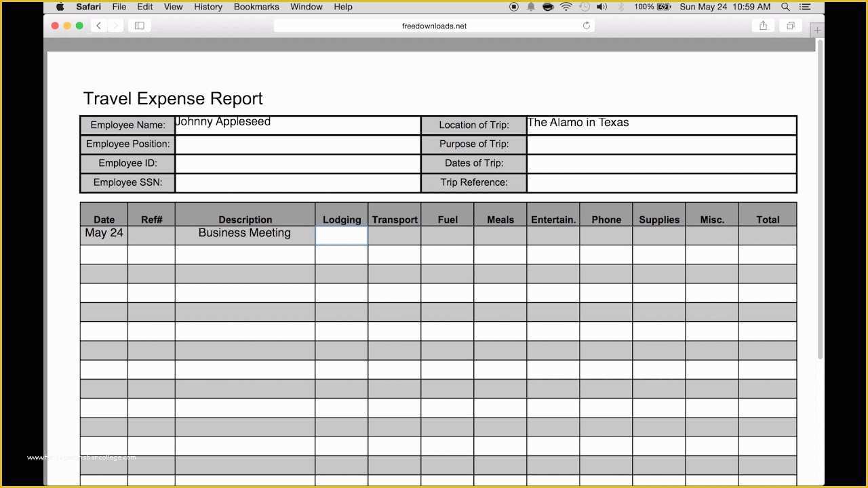Open the Bookmarks menu
The image size is (868, 488).
256,7
